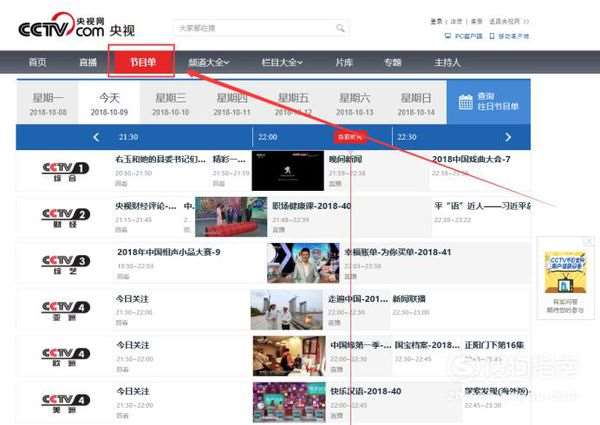Open the CCTV4 亚洲 channel logo
The image size is (600, 425).
pyautogui.click(x=65, y=310)
